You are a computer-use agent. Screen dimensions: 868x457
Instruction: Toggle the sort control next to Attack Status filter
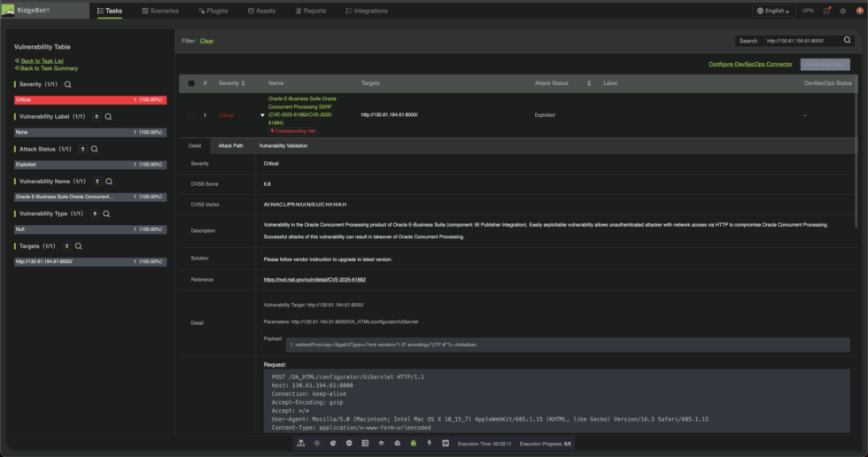point(82,149)
